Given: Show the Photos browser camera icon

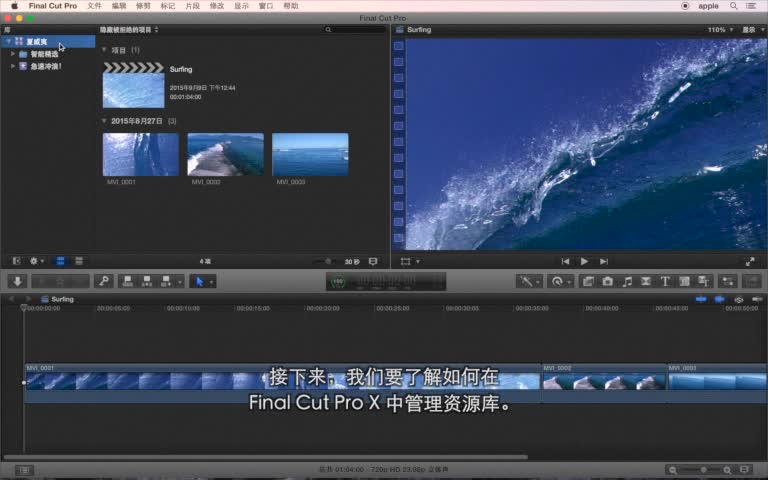Looking at the screenshot, I should point(607,281).
